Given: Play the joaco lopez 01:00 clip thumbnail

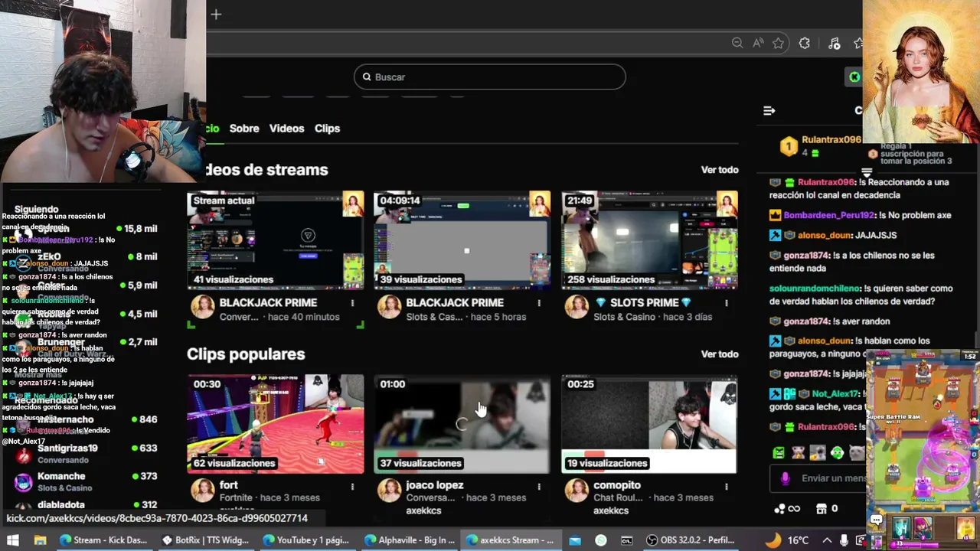Looking at the screenshot, I should pyautogui.click(x=462, y=424).
